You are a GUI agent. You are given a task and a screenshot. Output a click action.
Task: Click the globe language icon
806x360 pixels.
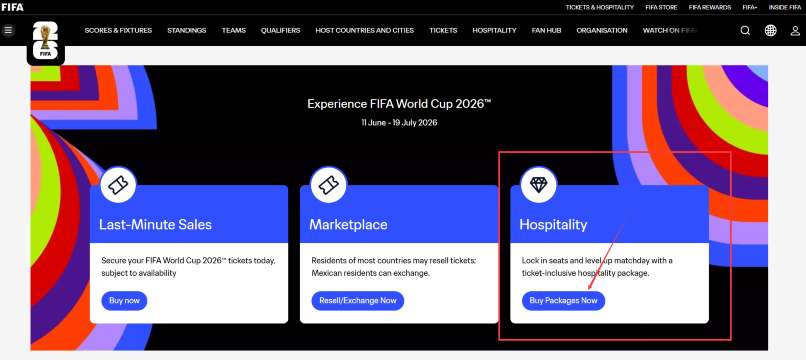[771, 30]
